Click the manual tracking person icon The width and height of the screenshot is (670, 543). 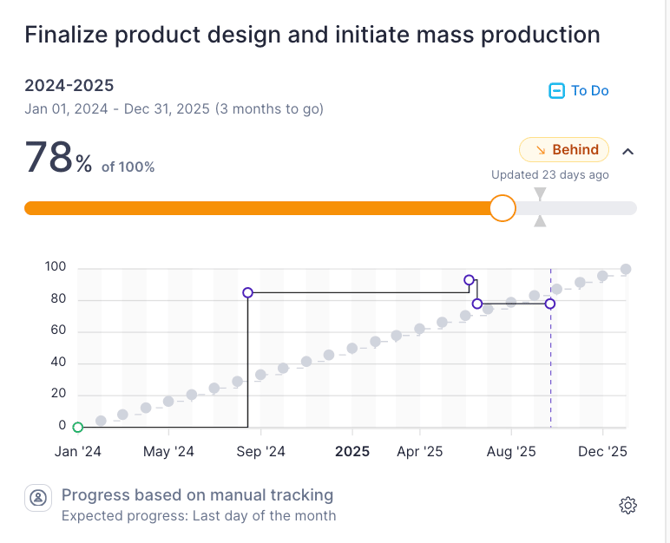tap(38, 497)
